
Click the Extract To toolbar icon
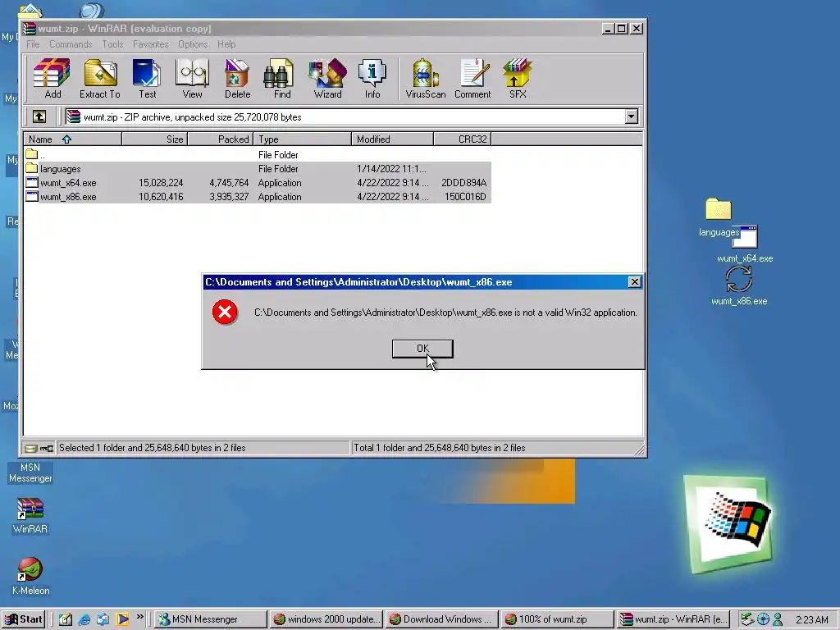[x=99, y=79]
